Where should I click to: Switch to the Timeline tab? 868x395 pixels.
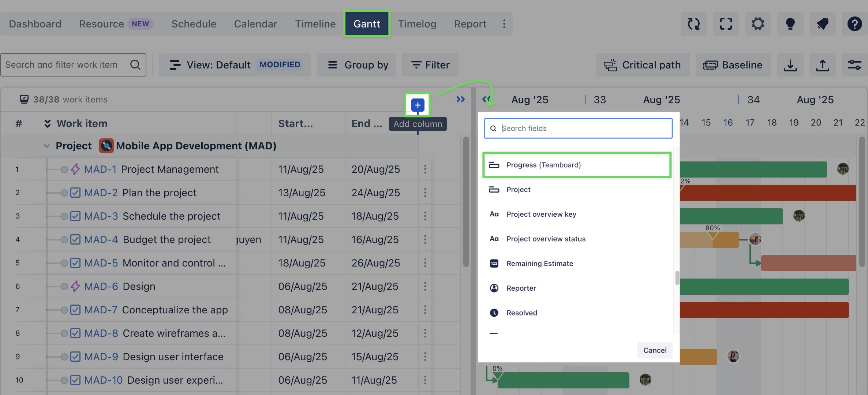315,24
